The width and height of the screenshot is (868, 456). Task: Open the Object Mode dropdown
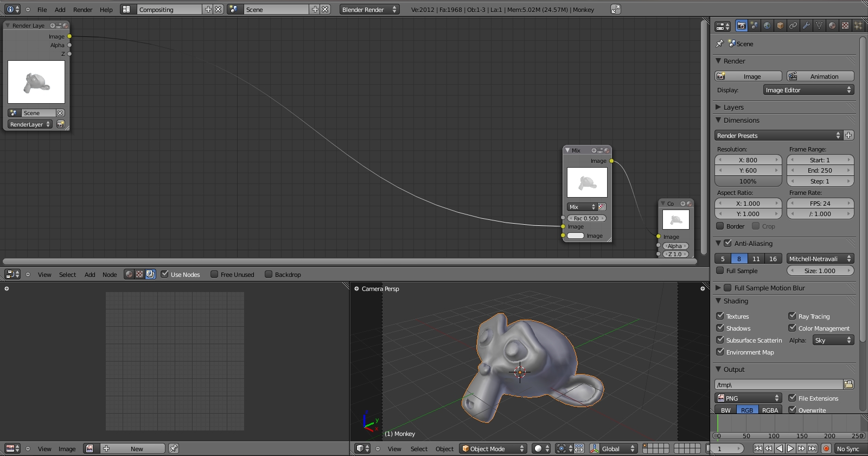[493, 448]
